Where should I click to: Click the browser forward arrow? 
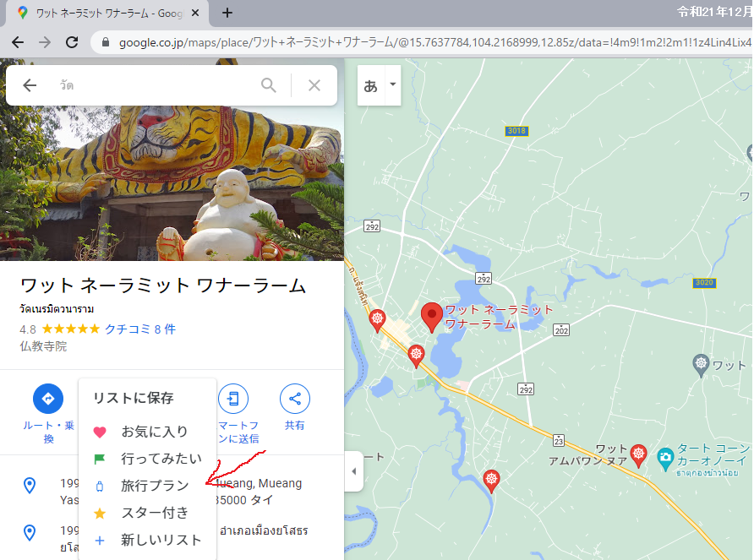click(x=45, y=42)
